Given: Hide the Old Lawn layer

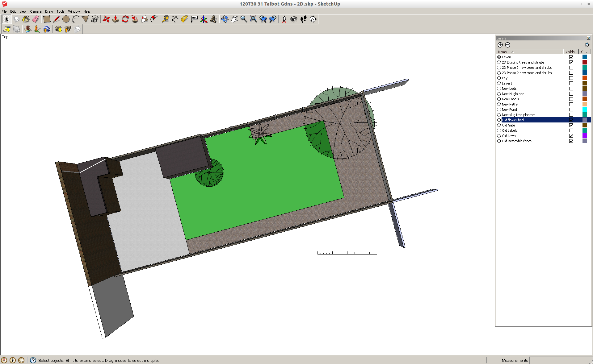Looking at the screenshot, I should tap(571, 136).
